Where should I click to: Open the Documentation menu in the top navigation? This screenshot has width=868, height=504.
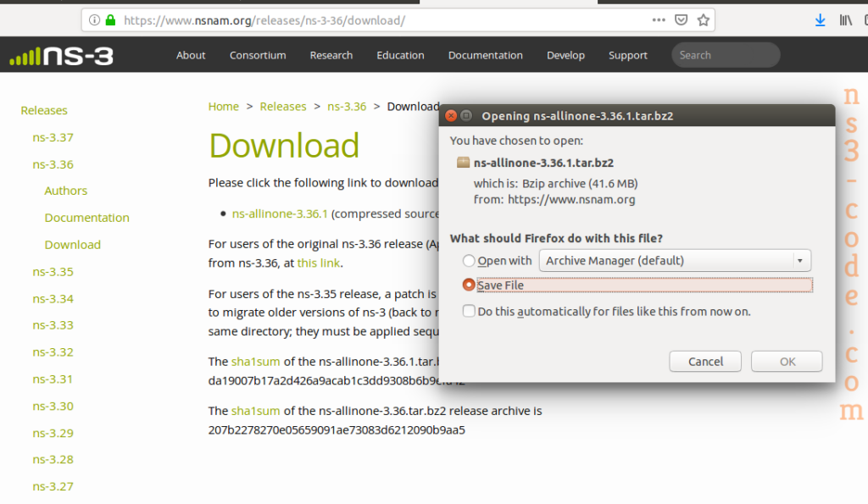[486, 55]
